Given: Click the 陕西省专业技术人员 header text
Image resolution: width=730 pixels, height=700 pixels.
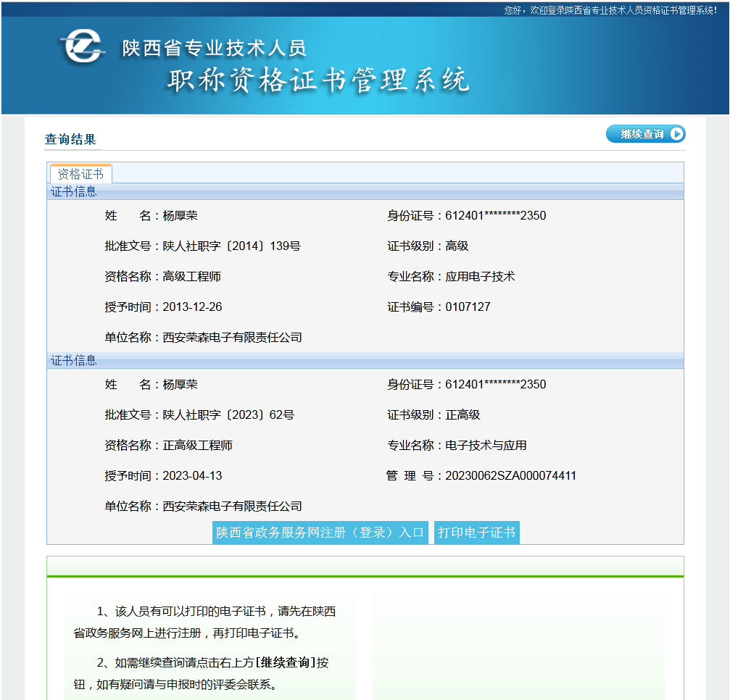Looking at the screenshot, I should (x=214, y=48).
